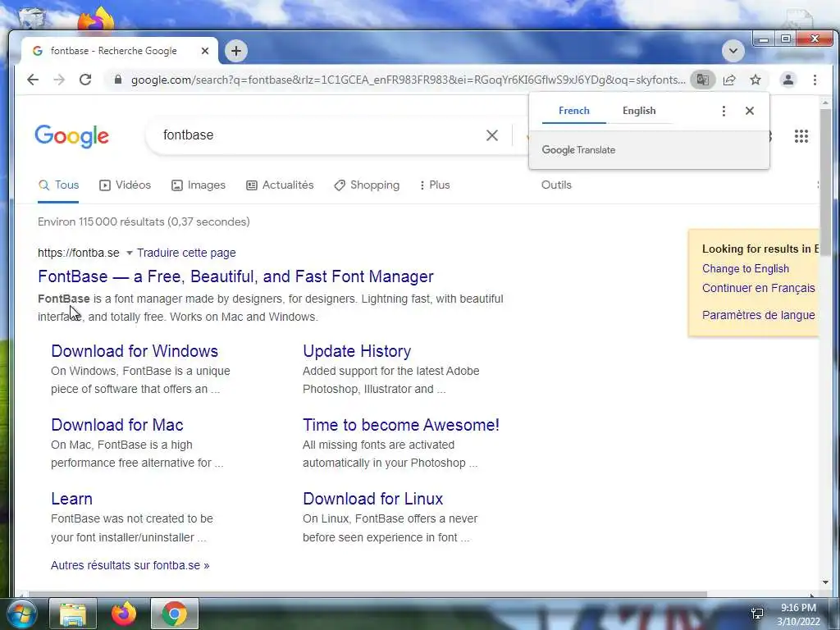Screen dimensions: 840x630
Task: Click Continuer en Français link
Action: pos(759,288)
